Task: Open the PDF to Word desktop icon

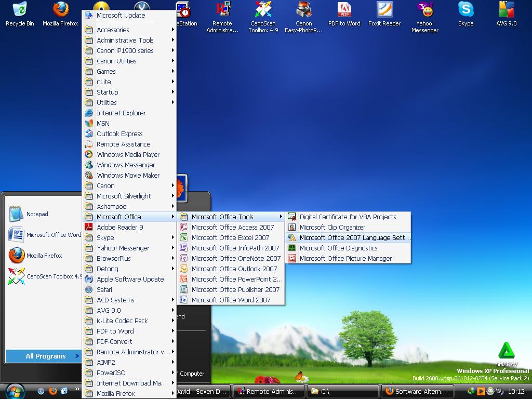Action: coord(344,14)
